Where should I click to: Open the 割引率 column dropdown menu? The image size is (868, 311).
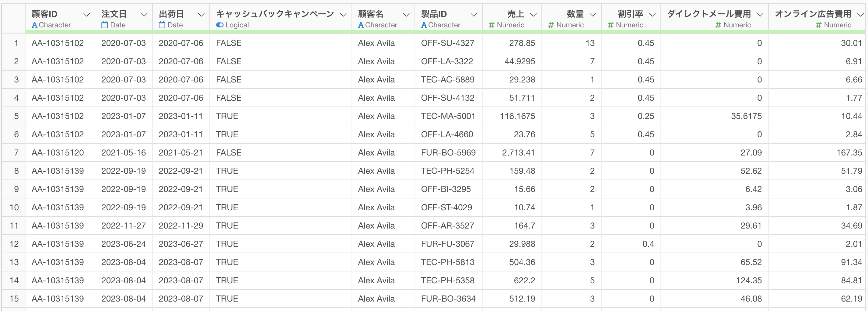click(652, 15)
